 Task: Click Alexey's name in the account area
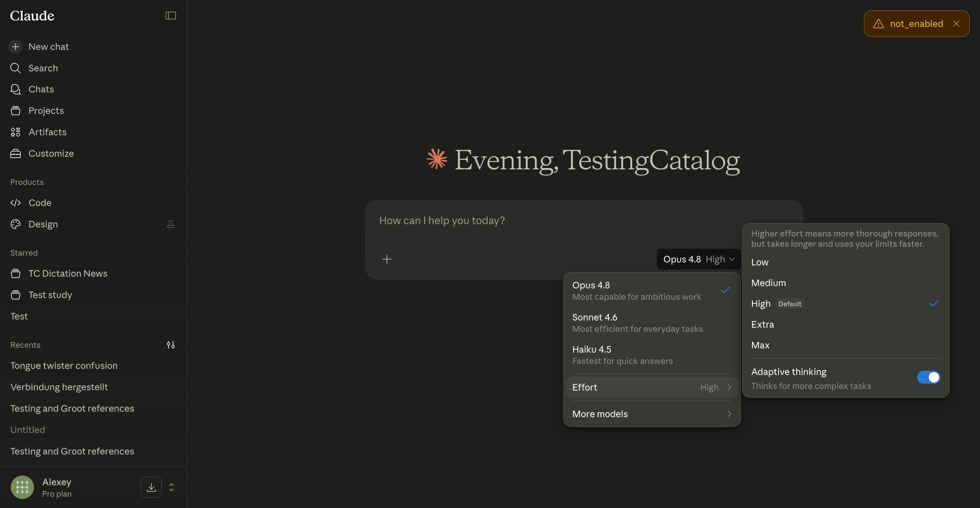click(57, 482)
